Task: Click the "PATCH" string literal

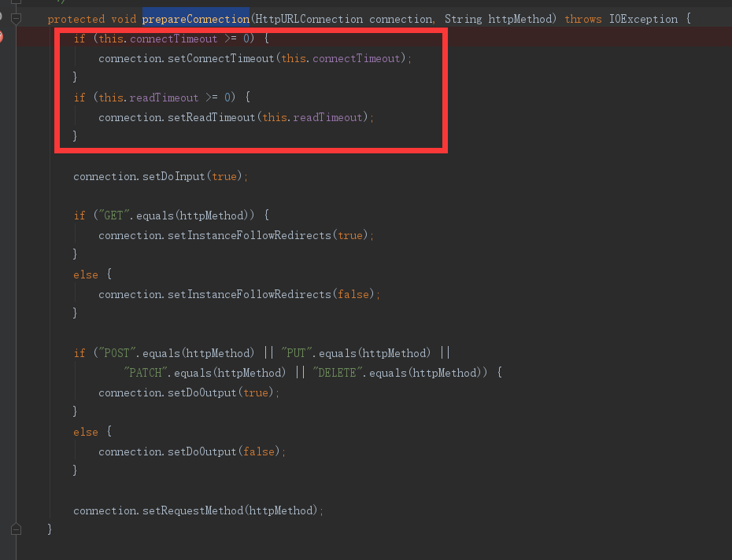Action: [x=145, y=373]
